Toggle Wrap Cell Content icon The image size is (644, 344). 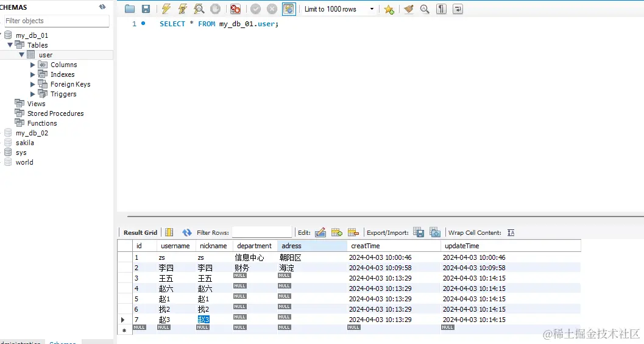[511, 232]
